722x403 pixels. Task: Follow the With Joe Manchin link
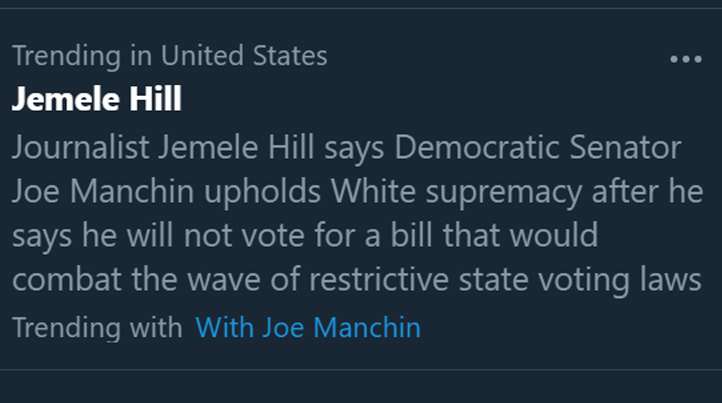click(x=308, y=327)
